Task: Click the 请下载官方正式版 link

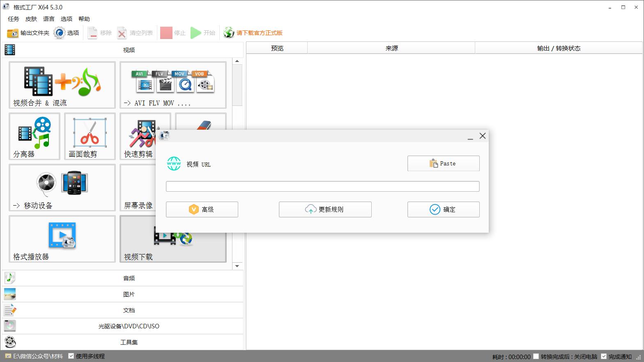Action: 260,33
